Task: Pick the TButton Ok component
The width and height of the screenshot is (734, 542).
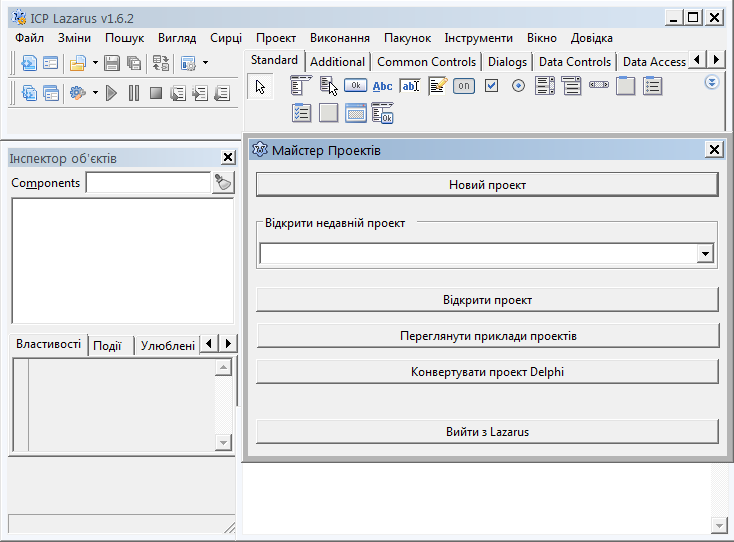Action: 355,85
